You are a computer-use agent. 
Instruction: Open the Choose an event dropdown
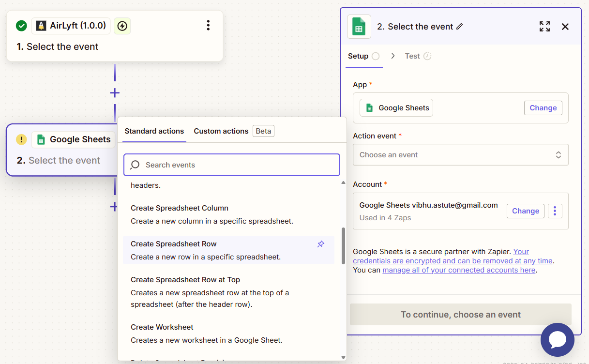pos(461,155)
